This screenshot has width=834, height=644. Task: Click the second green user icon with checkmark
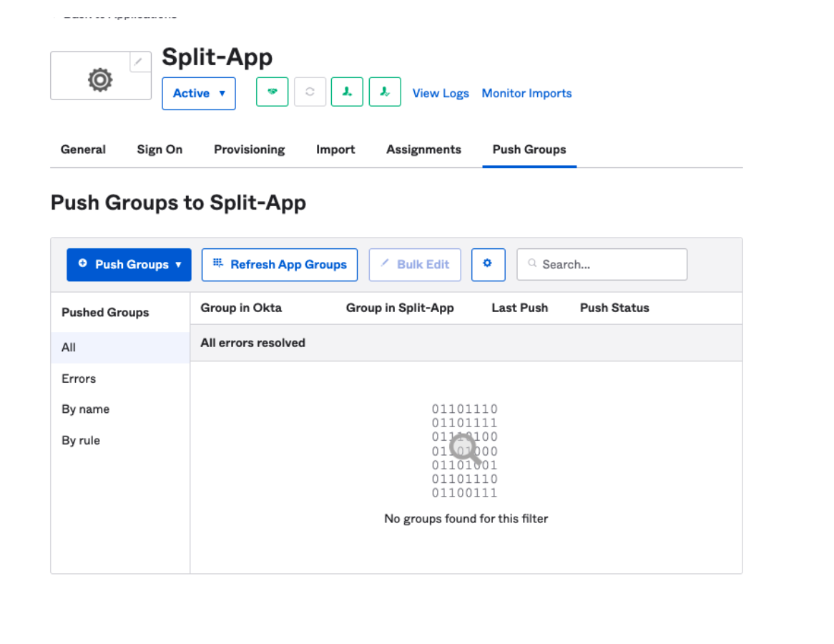point(385,92)
